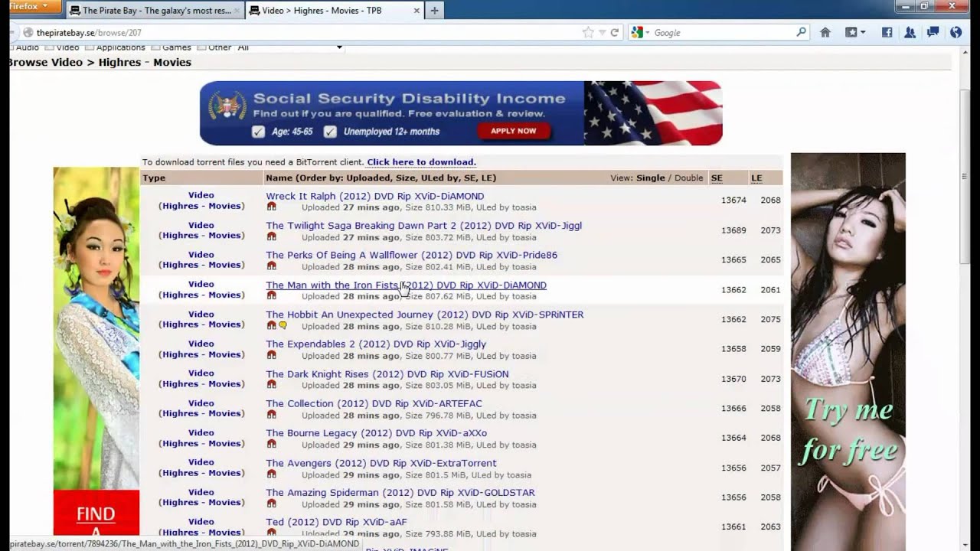Open magnet link for The Expendables 2

(271, 356)
